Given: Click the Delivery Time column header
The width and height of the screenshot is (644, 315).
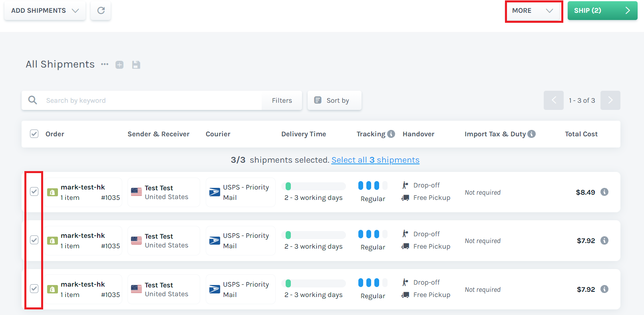Looking at the screenshot, I should 304,134.
